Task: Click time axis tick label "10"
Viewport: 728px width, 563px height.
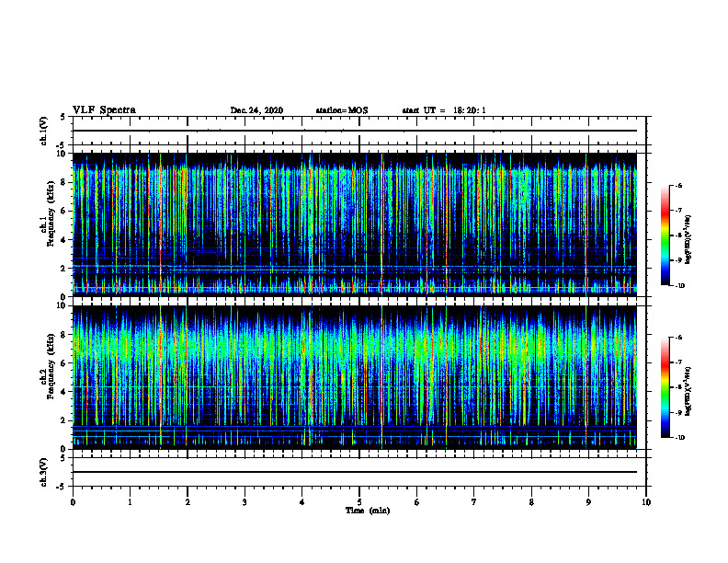Action: point(646,502)
